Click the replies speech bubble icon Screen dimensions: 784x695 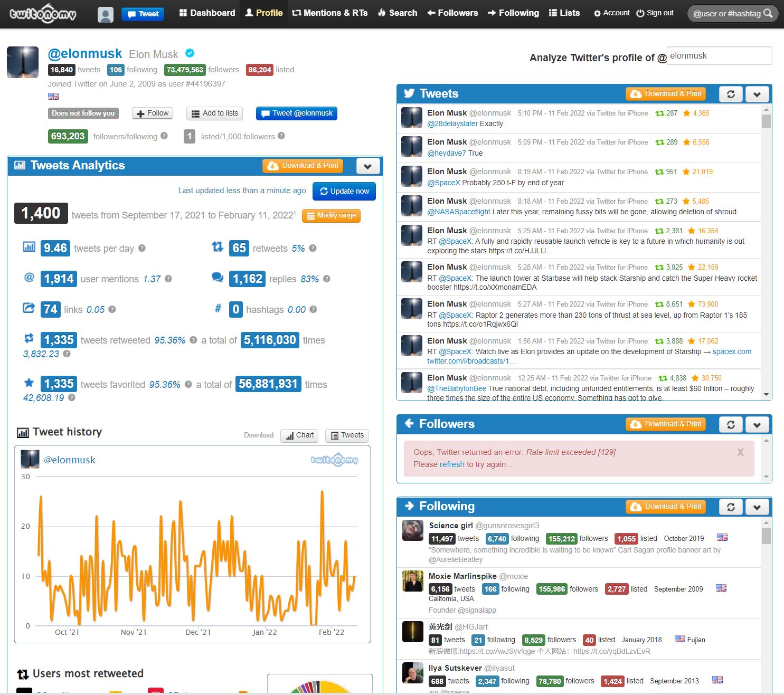tap(218, 277)
